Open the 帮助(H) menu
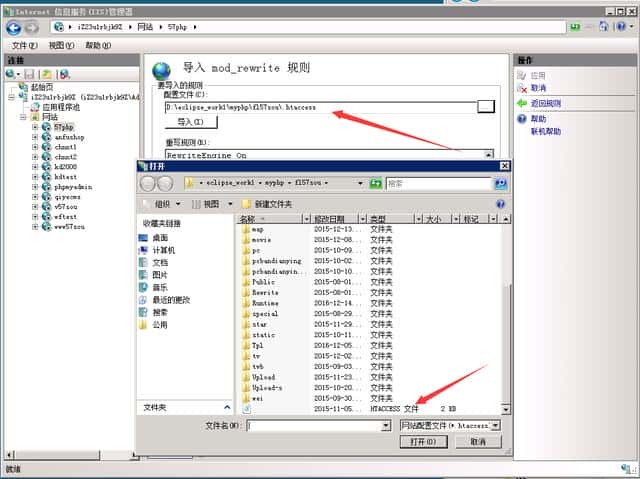Screen dimensions: 640x479 coord(98,45)
